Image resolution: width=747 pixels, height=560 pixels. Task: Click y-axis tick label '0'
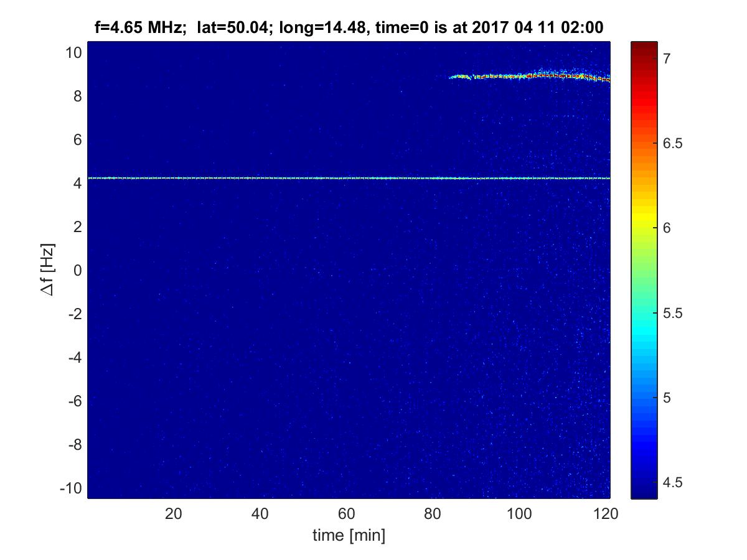coord(78,271)
